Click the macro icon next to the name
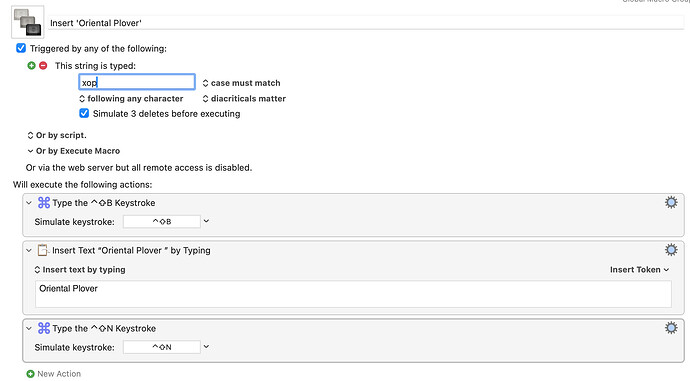 click(x=27, y=22)
